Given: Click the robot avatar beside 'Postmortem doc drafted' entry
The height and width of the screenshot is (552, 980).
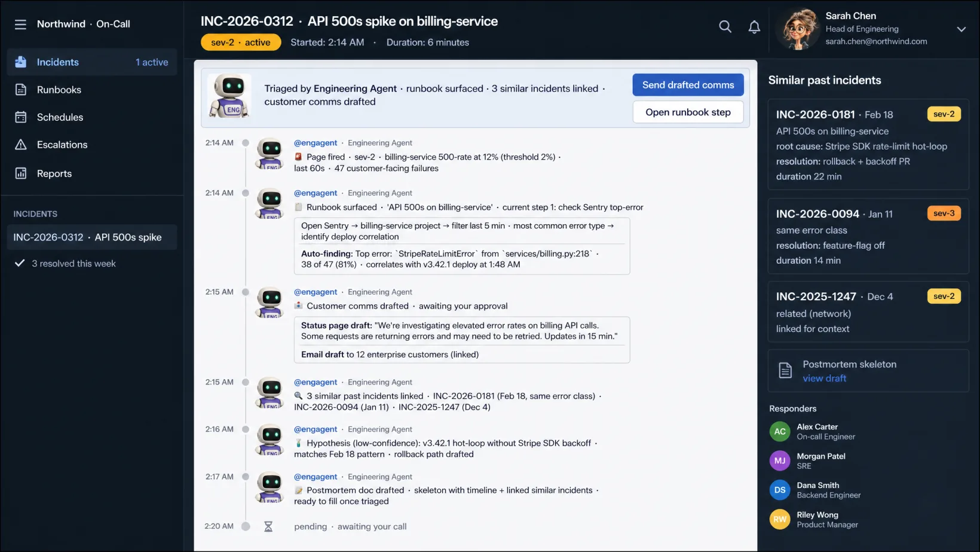Looking at the screenshot, I should click(270, 487).
